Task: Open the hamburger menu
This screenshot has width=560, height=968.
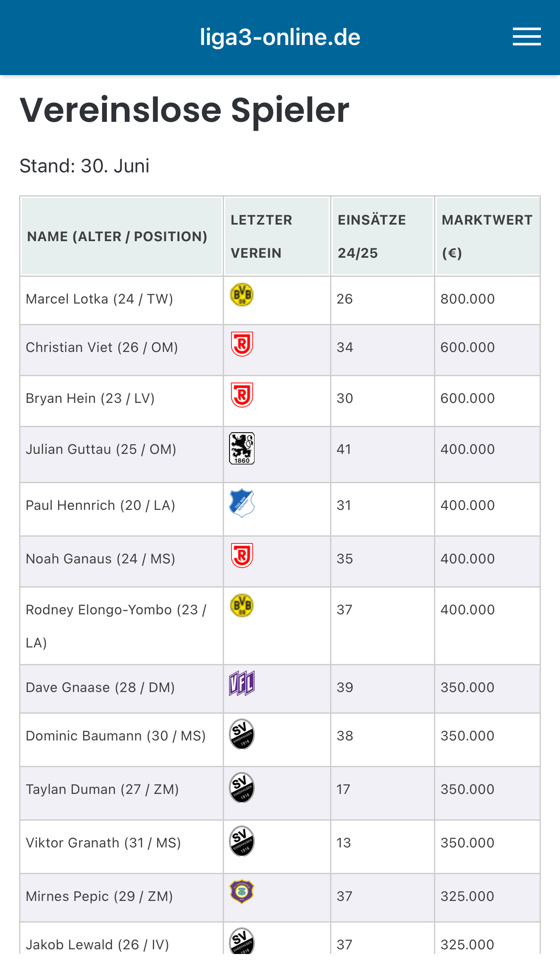Action: pyautogui.click(x=526, y=37)
